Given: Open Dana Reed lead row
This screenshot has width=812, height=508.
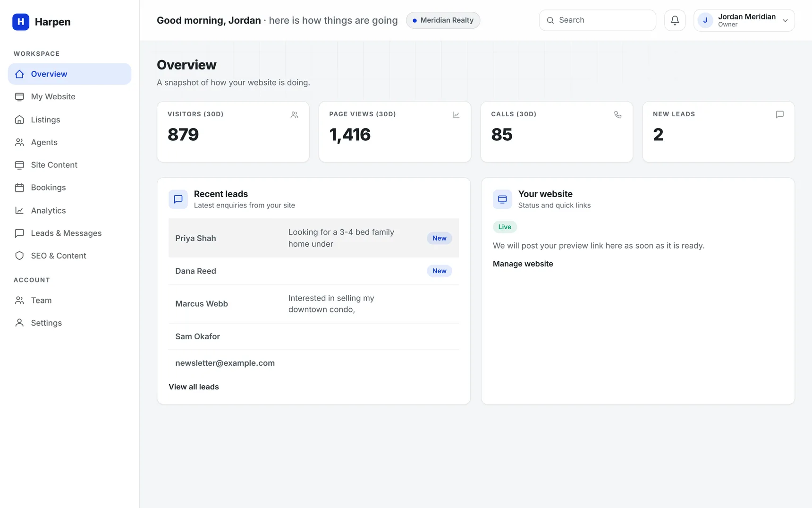Looking at the screenshot, I should pyautogui.click(x=313, y=271).
